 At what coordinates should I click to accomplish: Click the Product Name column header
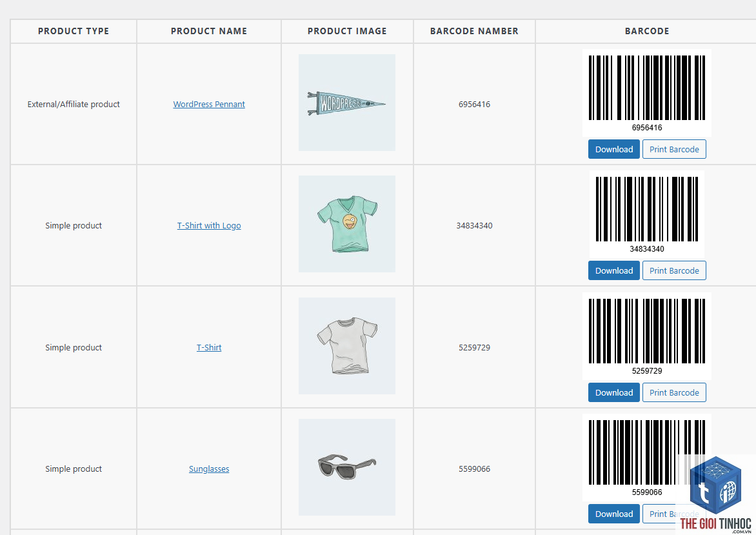[x=209, y=31]
